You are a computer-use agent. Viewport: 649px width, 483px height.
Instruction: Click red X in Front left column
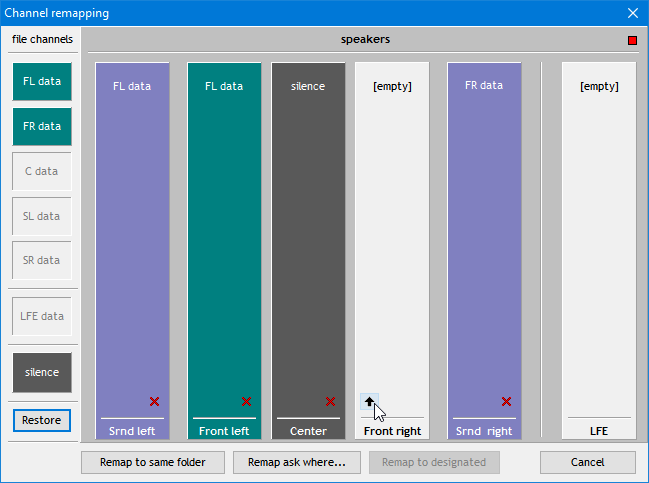(246, 401)
